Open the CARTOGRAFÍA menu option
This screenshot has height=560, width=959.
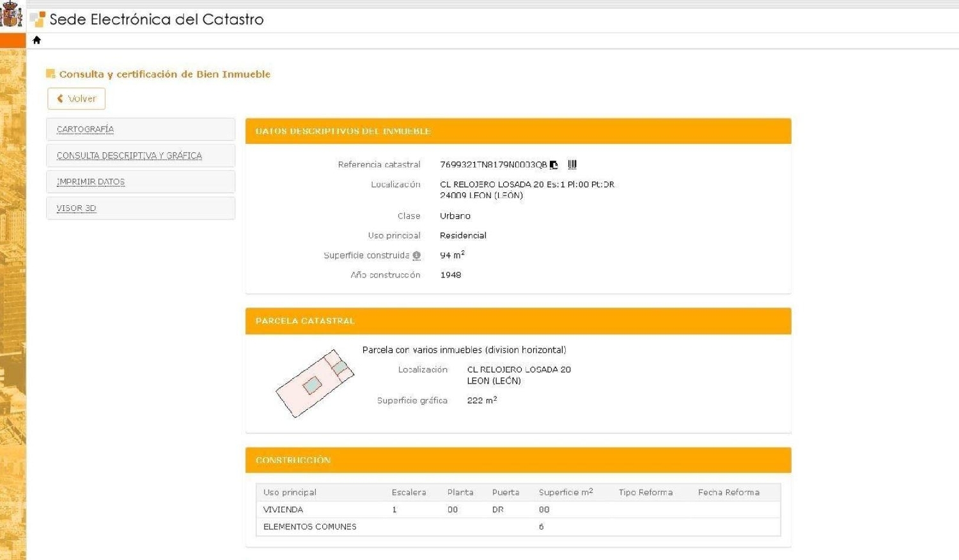pos(85,129)
